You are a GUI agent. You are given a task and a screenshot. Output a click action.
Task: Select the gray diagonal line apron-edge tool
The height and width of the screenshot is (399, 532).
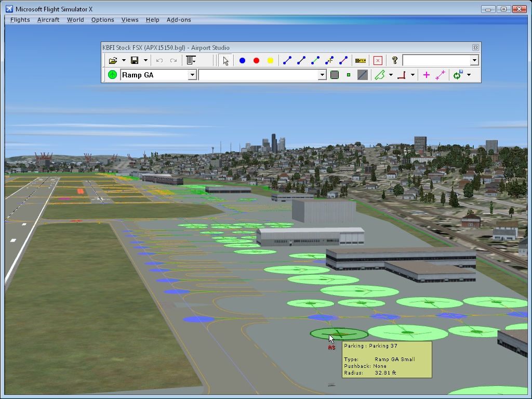[x=362, y=75]
